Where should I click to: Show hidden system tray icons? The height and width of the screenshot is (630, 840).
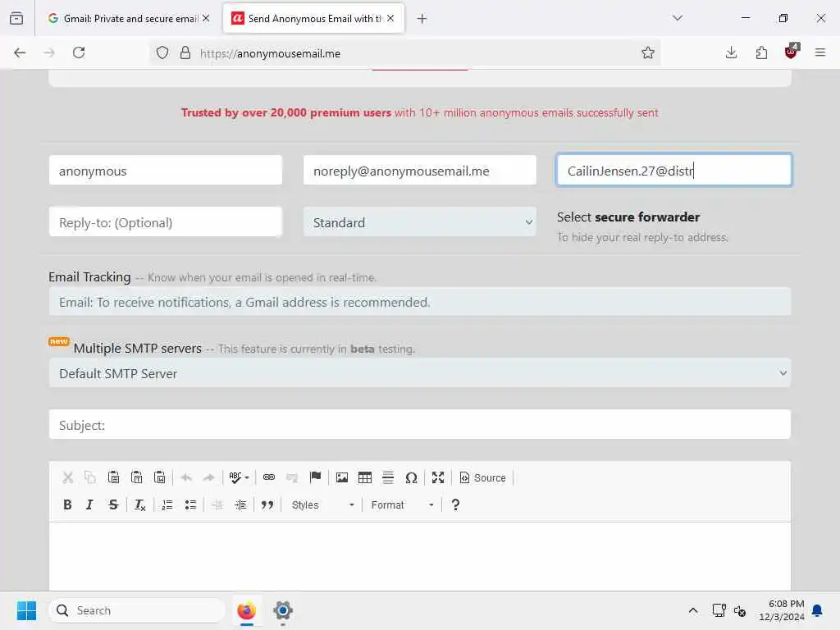click(692, 610)
